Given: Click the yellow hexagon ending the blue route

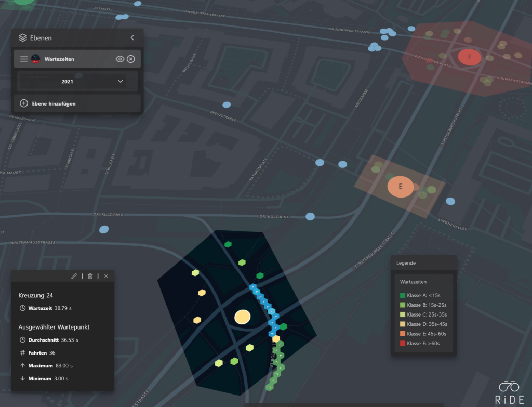Looking at the screenshot, I should pos(276,338).
